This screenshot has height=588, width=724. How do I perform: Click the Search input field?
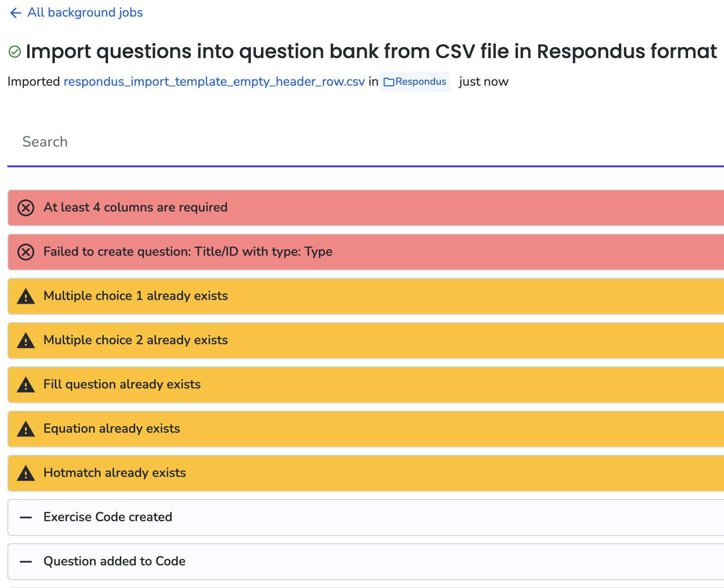(366, 142)
